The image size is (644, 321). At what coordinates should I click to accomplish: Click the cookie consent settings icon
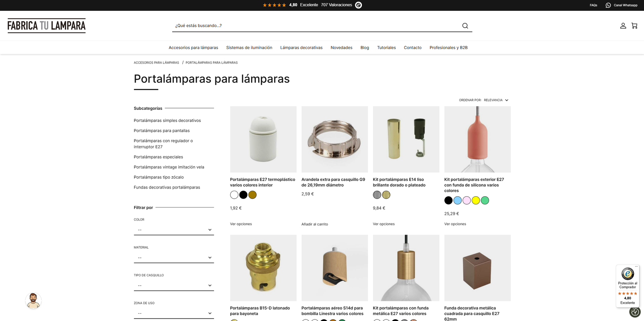coord(635,312)
